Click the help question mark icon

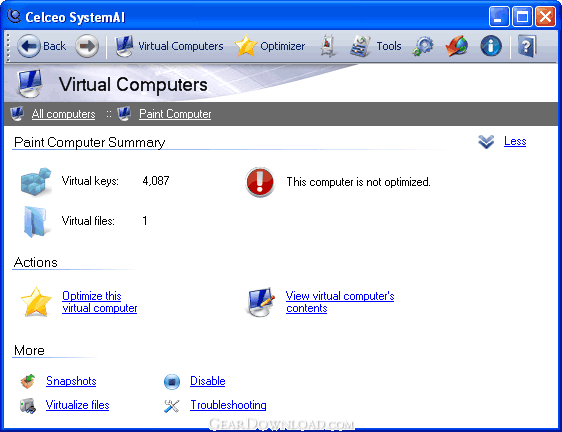click(x=527, y=46)
